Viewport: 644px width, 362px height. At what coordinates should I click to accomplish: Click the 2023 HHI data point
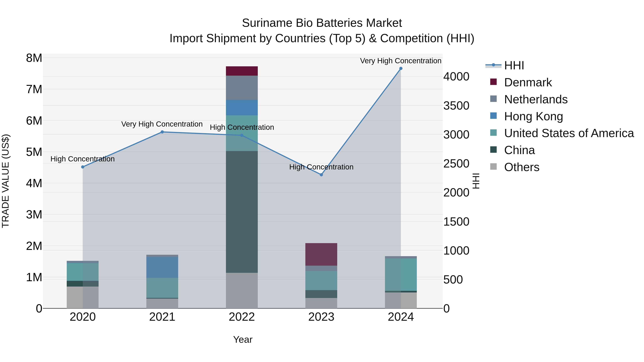[x=321, y=175]
